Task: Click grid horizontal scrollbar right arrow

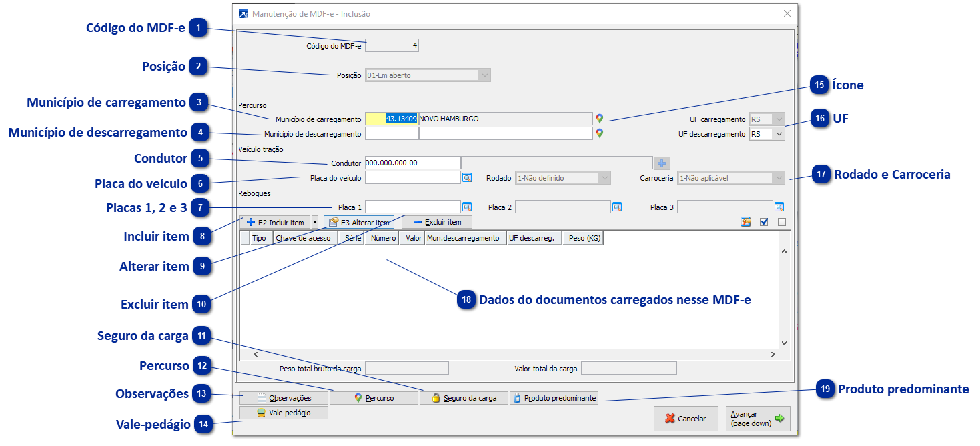Action: [773, 355]
